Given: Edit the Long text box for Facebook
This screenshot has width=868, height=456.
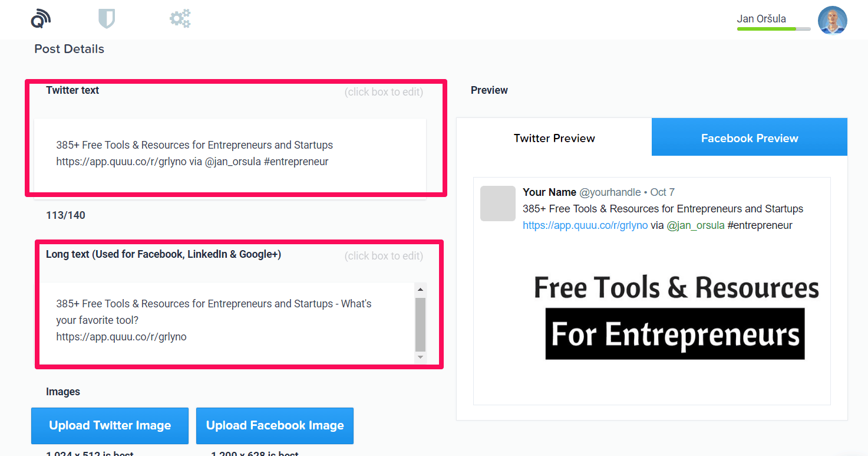Looking at the screenshot, I should click(x=224, y=320).
